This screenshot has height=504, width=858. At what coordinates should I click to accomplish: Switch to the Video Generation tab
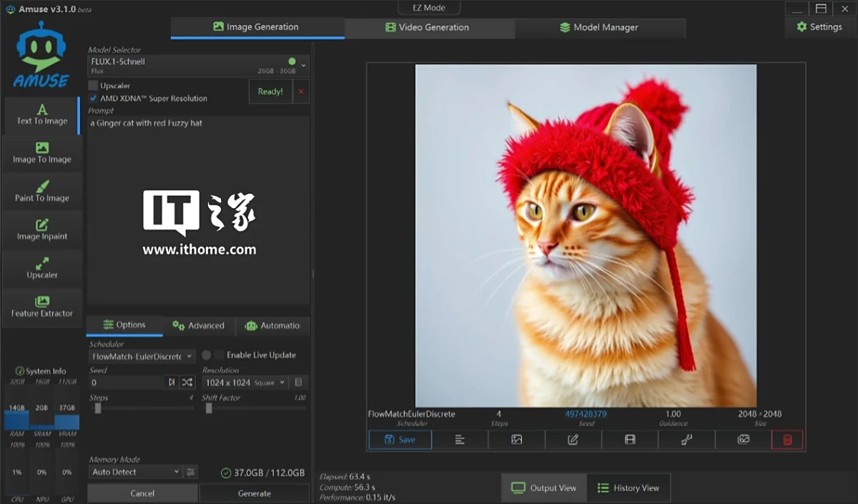pos(428,27)
